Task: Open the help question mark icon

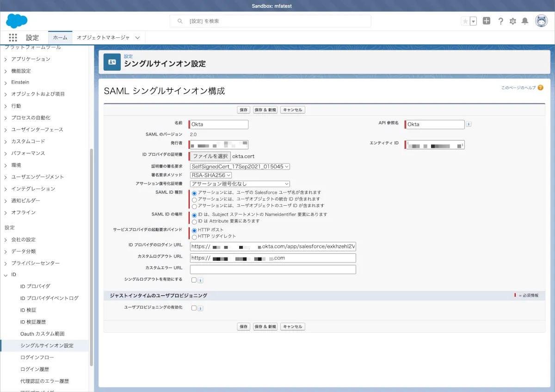Action: (500, 21)
